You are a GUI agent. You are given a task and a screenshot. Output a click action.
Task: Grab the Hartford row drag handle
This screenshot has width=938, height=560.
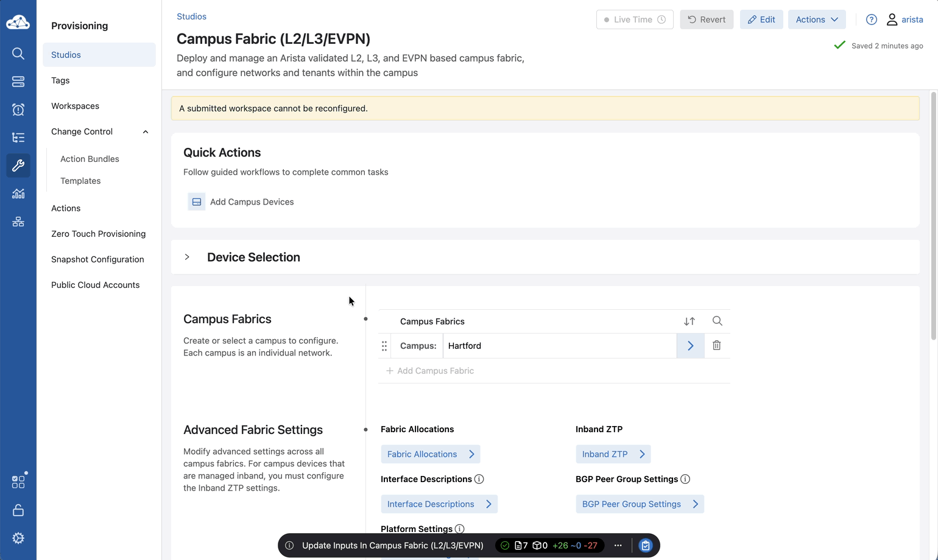point(384,346)
